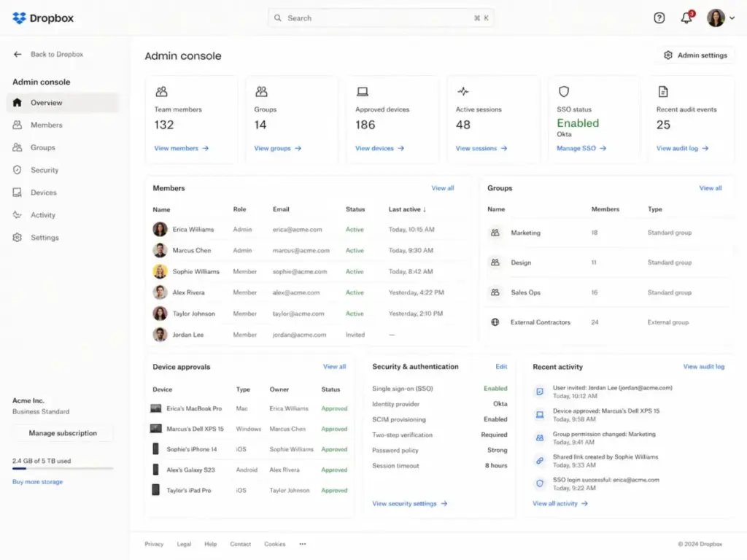The width and height of the screenshot is (747, 560).
Task: Click the Active sessions pulse icon
Action: (463, 91)
